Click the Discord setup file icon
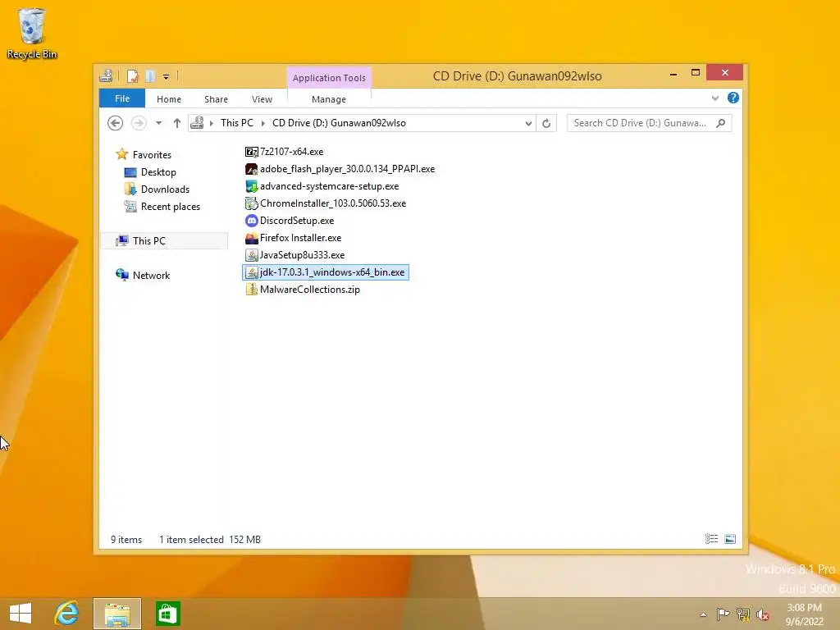 pyautogui.click(x=251, y=220)
